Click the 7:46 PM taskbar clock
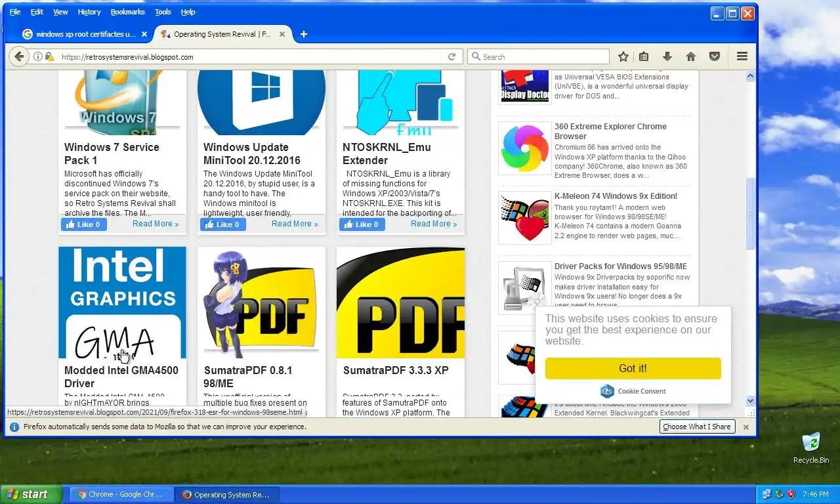 (x=815, y=494)
